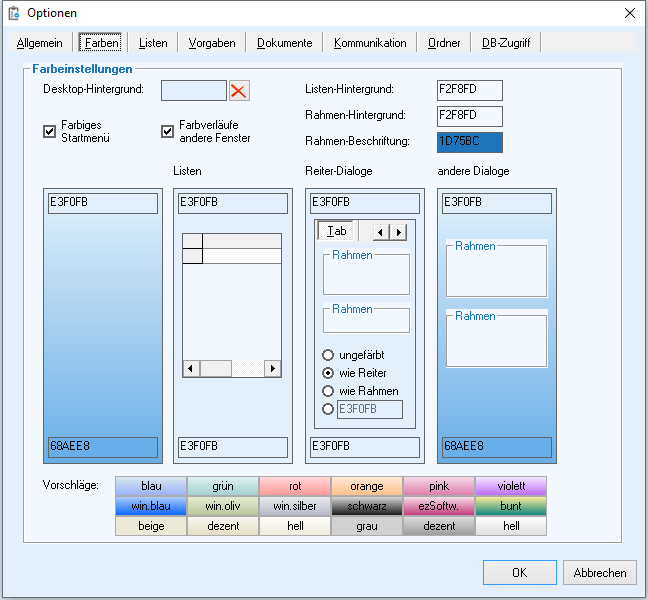Confirm with the OK button
648x600 pixels.
click(519, 573)
